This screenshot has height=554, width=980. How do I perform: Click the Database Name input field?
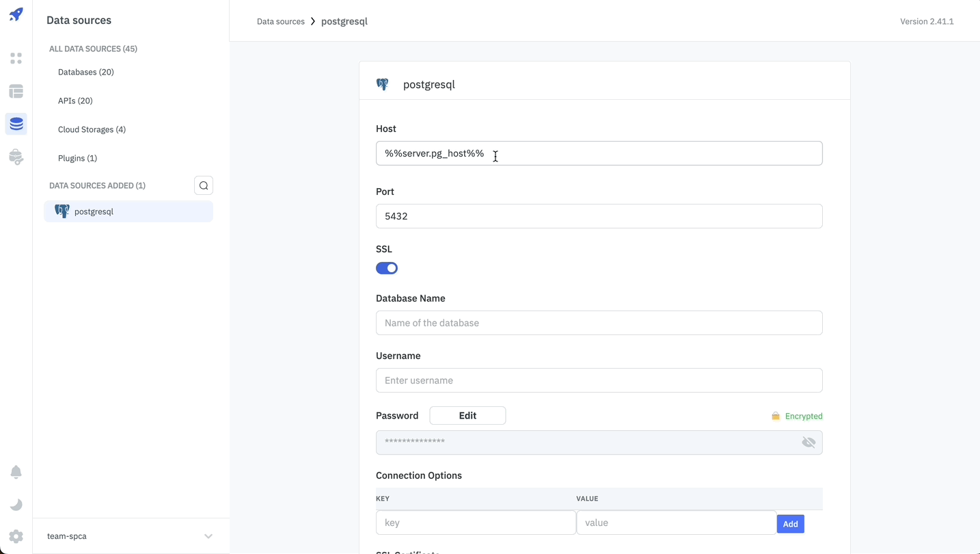(599, 323)
